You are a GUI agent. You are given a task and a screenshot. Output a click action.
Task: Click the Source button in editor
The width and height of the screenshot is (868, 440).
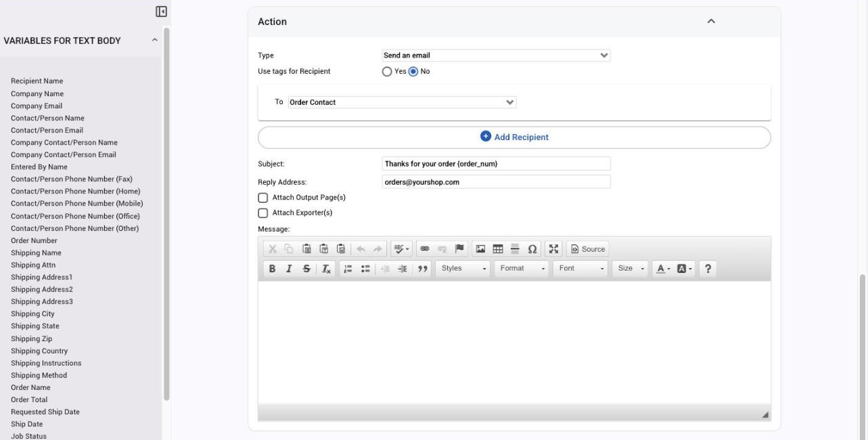click(588, 249)
